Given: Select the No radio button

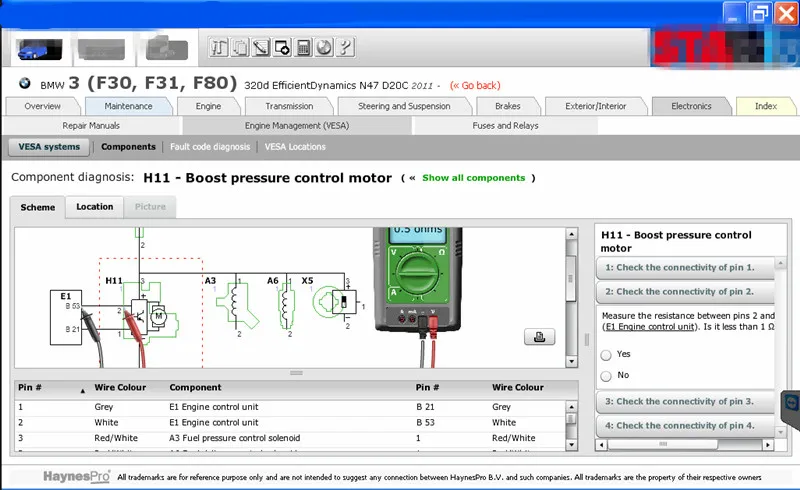Looking at the screenshot, I should (606, 376).
